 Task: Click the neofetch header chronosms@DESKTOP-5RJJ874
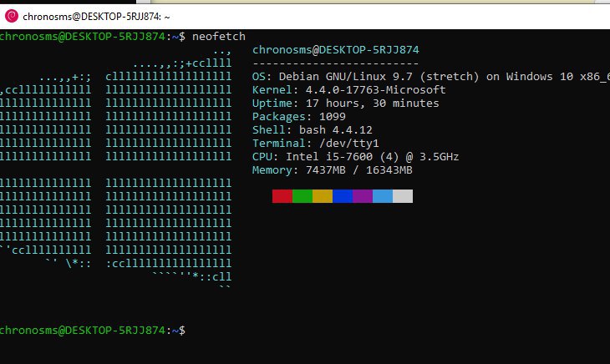pyautogui.click(x=335, y=50)
